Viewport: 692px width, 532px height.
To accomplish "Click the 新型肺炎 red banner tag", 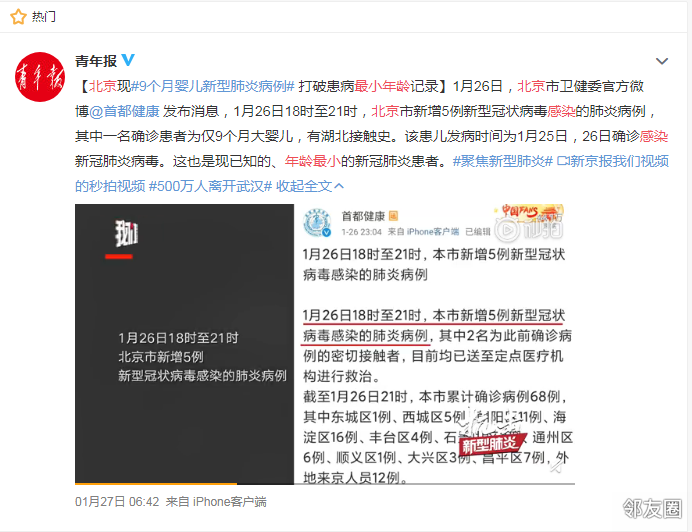I will coord(491,444).
